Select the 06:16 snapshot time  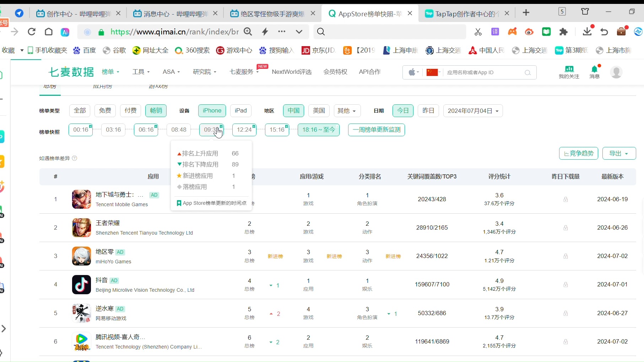pyautogui.click(x=146, y=130)
